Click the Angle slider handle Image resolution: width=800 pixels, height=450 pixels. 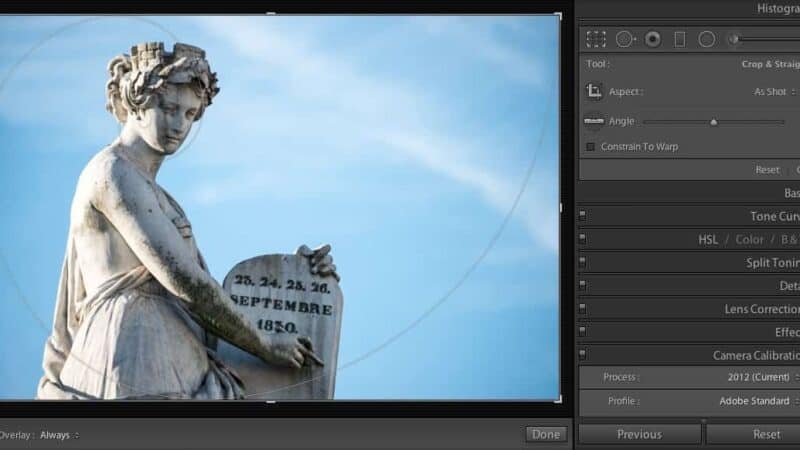[x=714, y=122]
